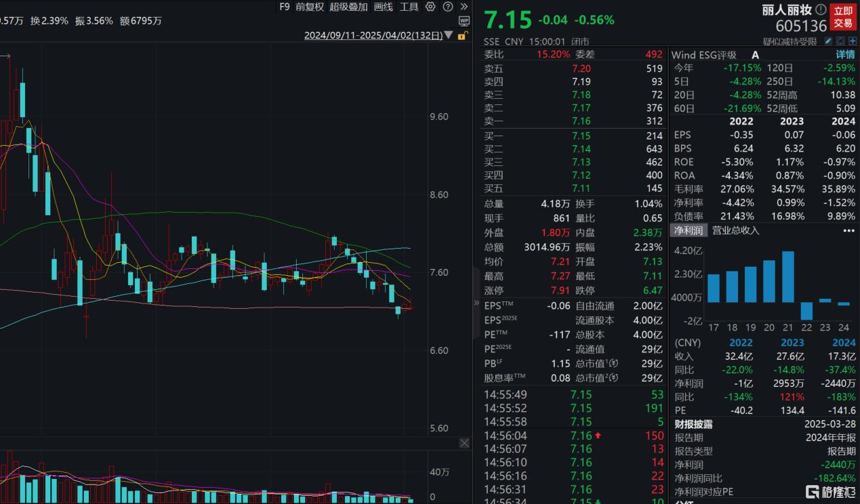860x504 pixels.
Task: Click the 2024 revenue 17.3亿 cell
Action: pos(842,356)
